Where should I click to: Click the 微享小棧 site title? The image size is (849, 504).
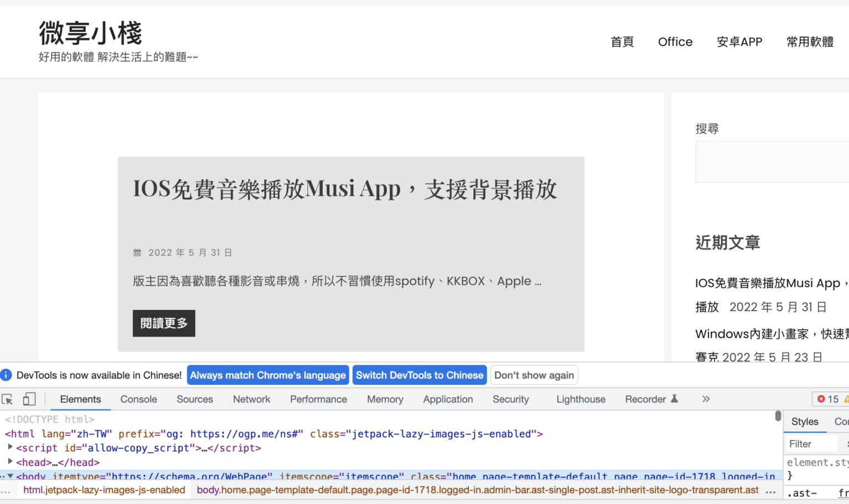coord(91,33)
